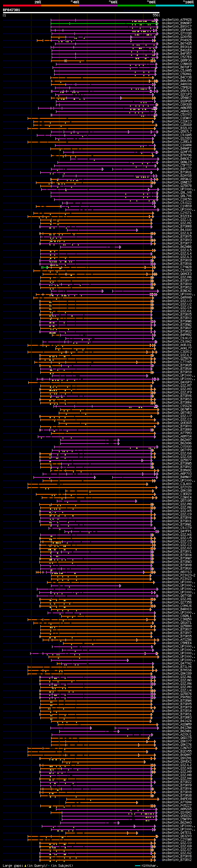Screen dimensions: 197x868
Task: Click label UniRef100_Q0E8G5
Action: pyautogui.click(x=177, y=423)
